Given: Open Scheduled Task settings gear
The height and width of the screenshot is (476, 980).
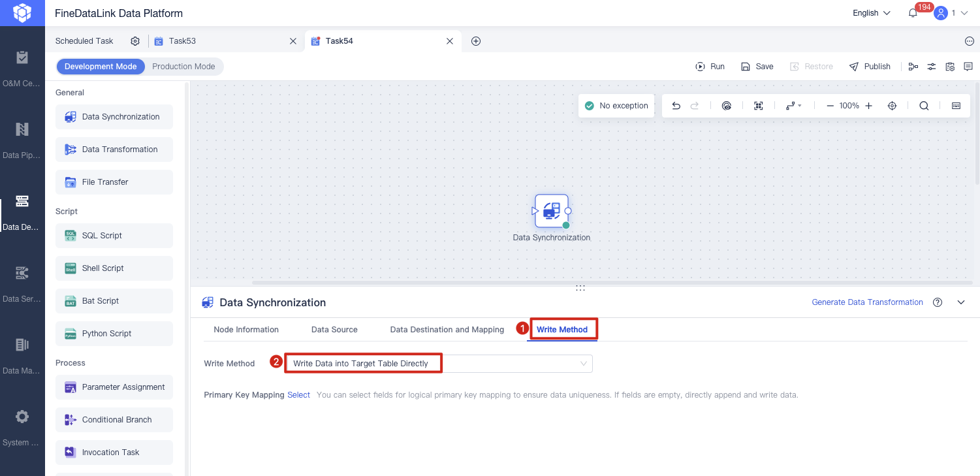Looking at the screenshot, I should pyautogui.click(x=135, y=41).
